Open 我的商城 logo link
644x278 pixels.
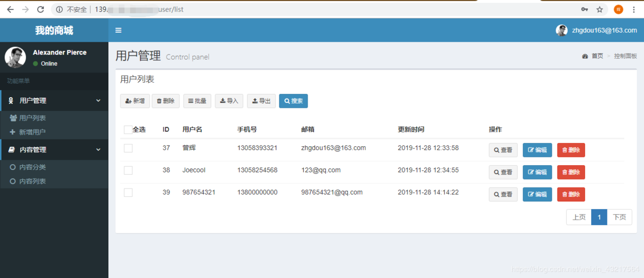54,30
